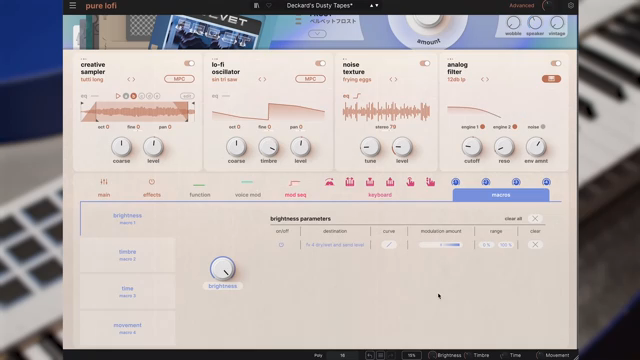Toggle the creative sampler engine on/off

click(x=189, y=63)
